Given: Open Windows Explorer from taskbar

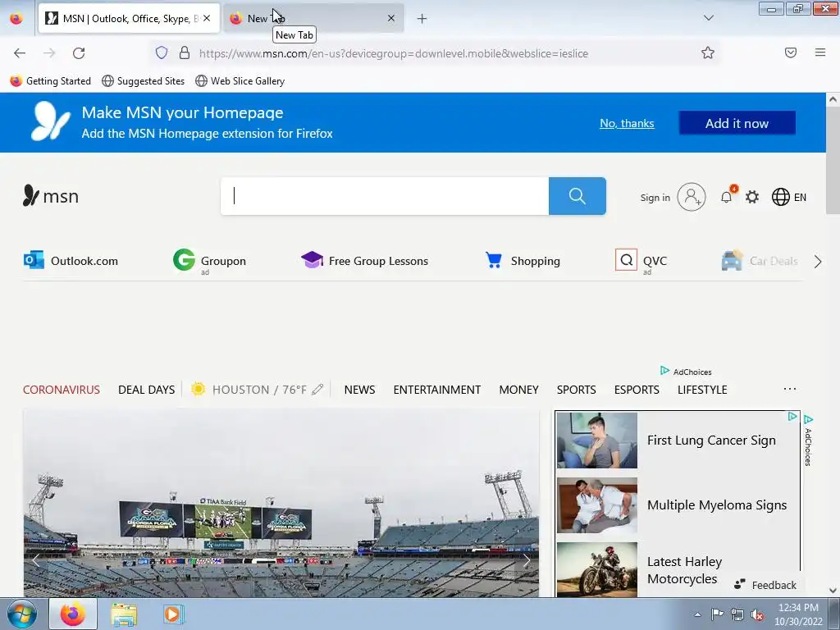Looking at the screenshot, I should pyautogui.click(x=124, y=614).
